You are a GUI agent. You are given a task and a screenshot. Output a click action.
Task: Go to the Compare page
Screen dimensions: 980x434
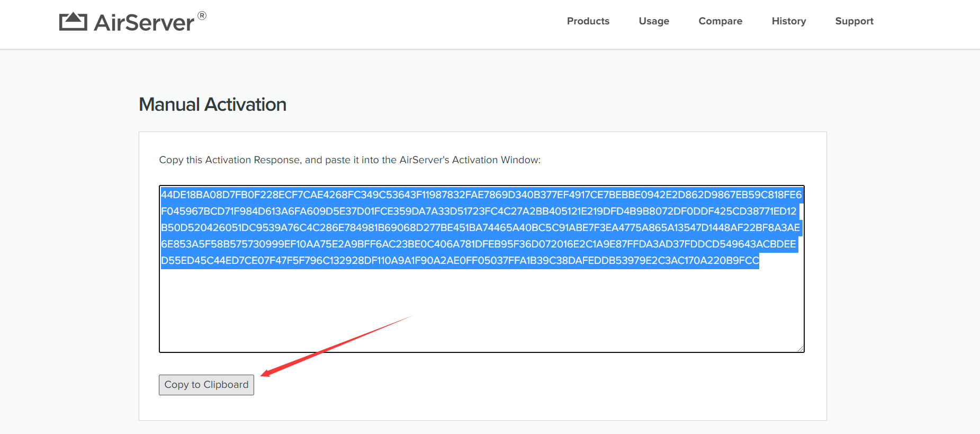[x=721, y=21]
